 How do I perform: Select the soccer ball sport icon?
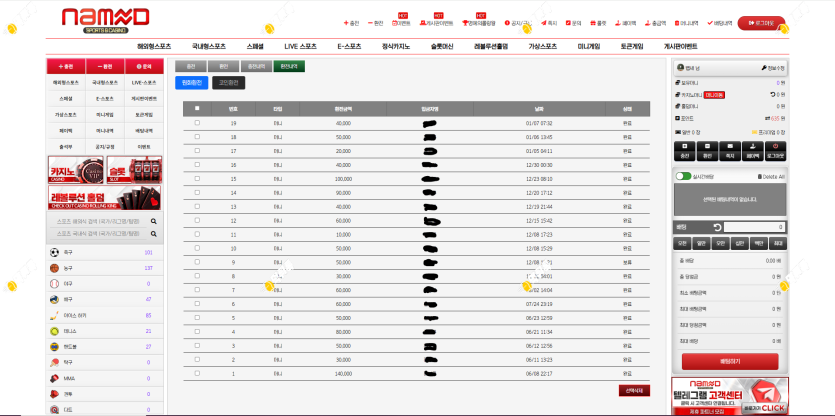pyautogui.click(x=54, y=253)
